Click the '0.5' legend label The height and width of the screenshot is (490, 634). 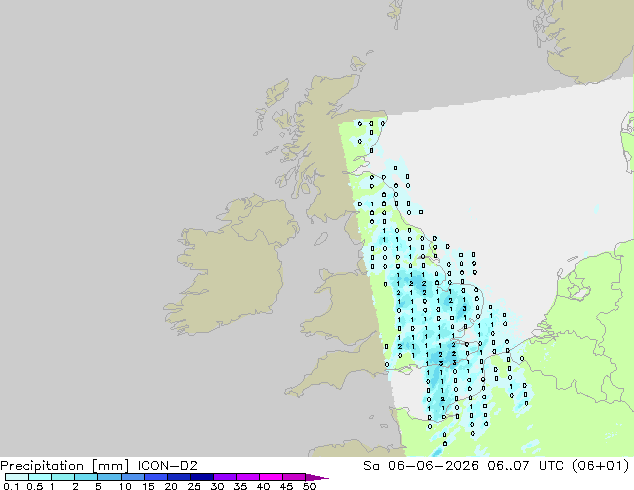34,486
